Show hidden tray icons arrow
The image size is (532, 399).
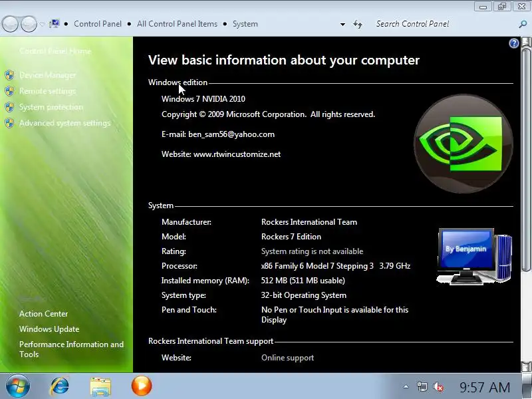pos(406,386)
